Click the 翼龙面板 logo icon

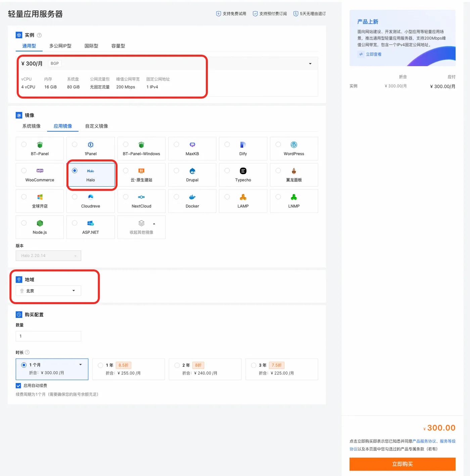click(294, 171)
